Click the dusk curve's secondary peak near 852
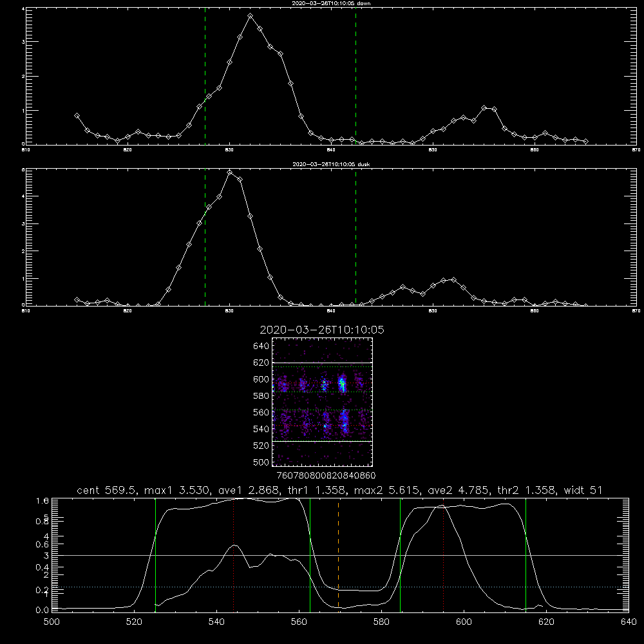The height and width of the screenshot is (644, 644). click(453, 279)
